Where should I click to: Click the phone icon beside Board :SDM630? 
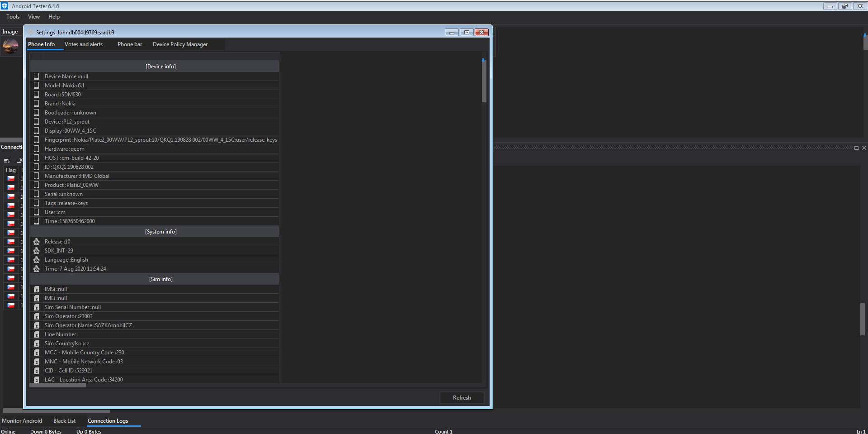(x=37, y=95)
